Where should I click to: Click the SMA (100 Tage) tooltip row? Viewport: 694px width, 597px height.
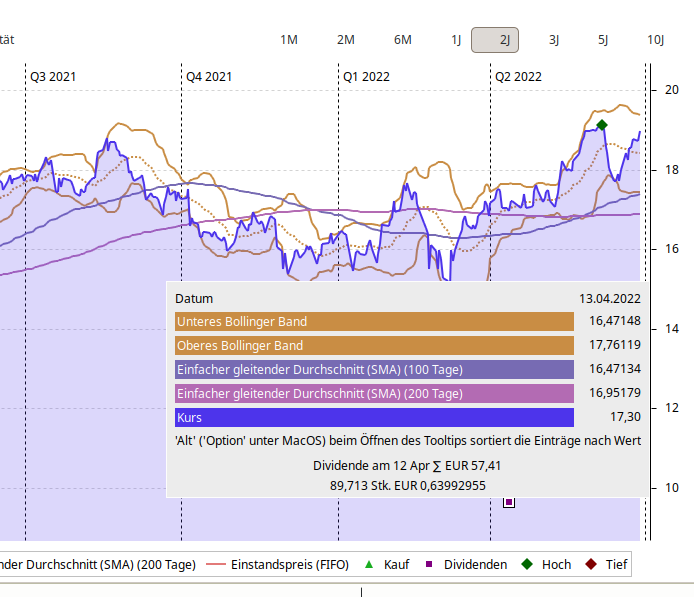(374, 369)
